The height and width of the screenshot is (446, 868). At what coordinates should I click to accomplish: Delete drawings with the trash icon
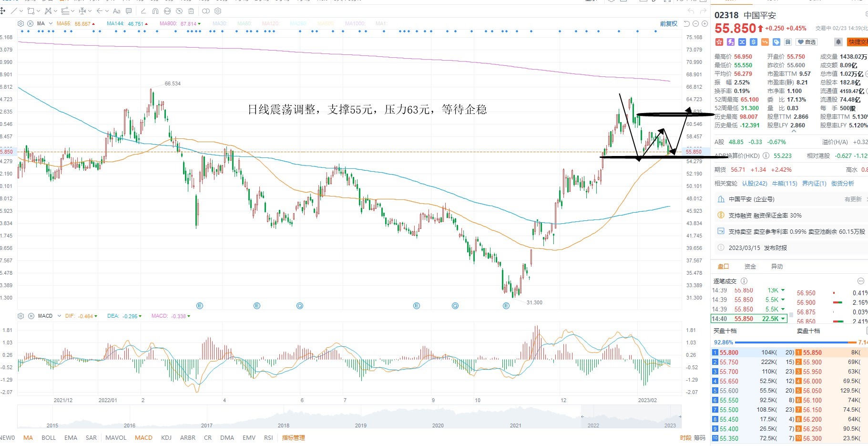(x=191, y=11)
